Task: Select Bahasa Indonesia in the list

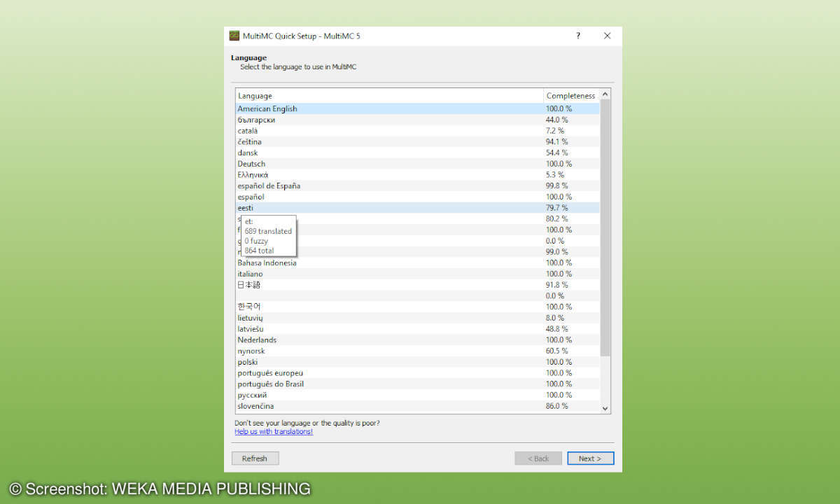Action: 418,263
